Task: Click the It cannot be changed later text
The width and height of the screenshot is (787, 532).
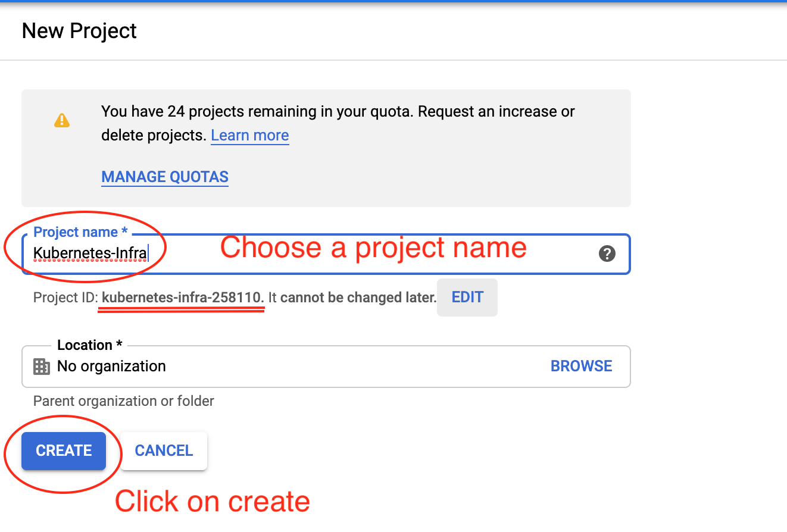Action: [x=352, y=298]
